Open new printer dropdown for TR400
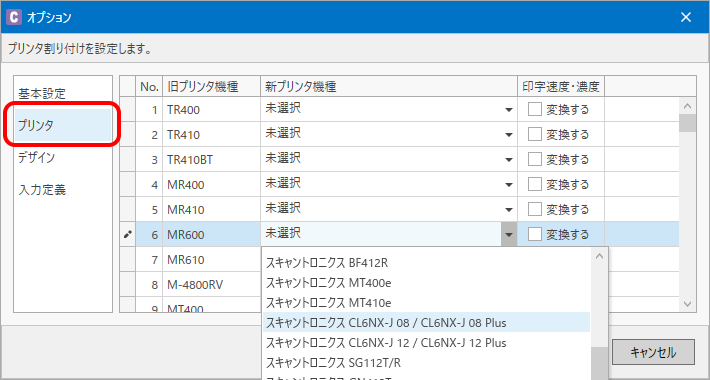Image resolution: width=710 pixels, height=380 pixels. point(509,110)
